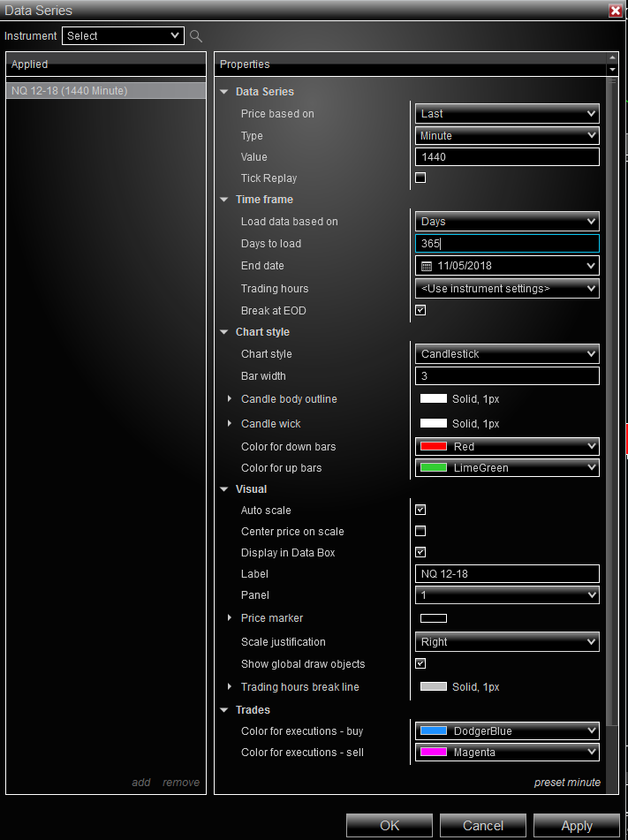Open the Price based on dropdown
628x840 pixels.
click(x=507, y=114)
